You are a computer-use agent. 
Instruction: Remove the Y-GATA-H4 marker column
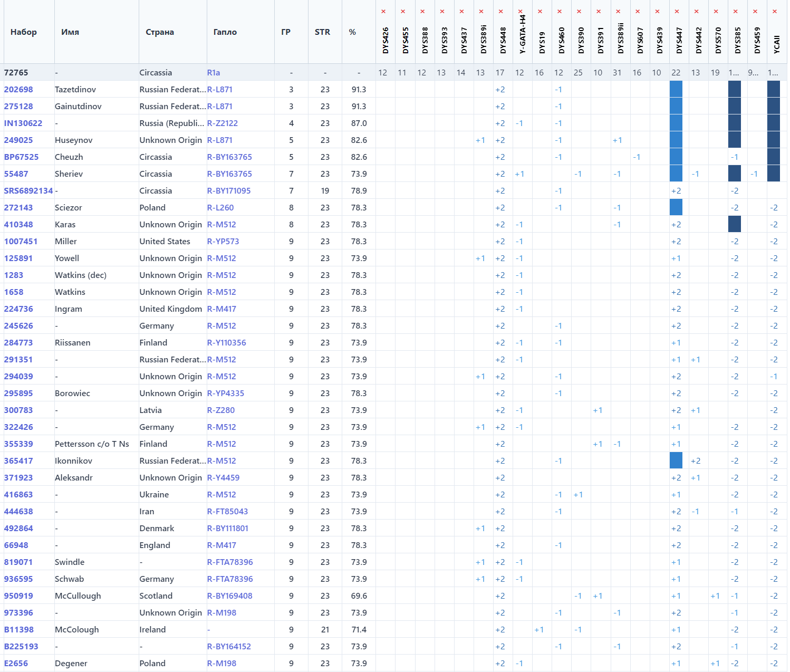point(521,12)
